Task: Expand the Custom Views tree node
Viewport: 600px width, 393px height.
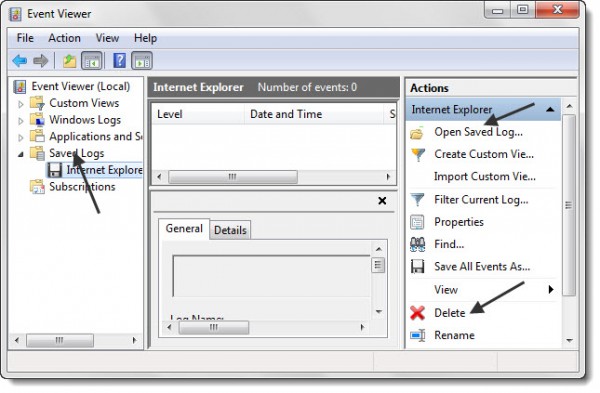Action: 21,104
